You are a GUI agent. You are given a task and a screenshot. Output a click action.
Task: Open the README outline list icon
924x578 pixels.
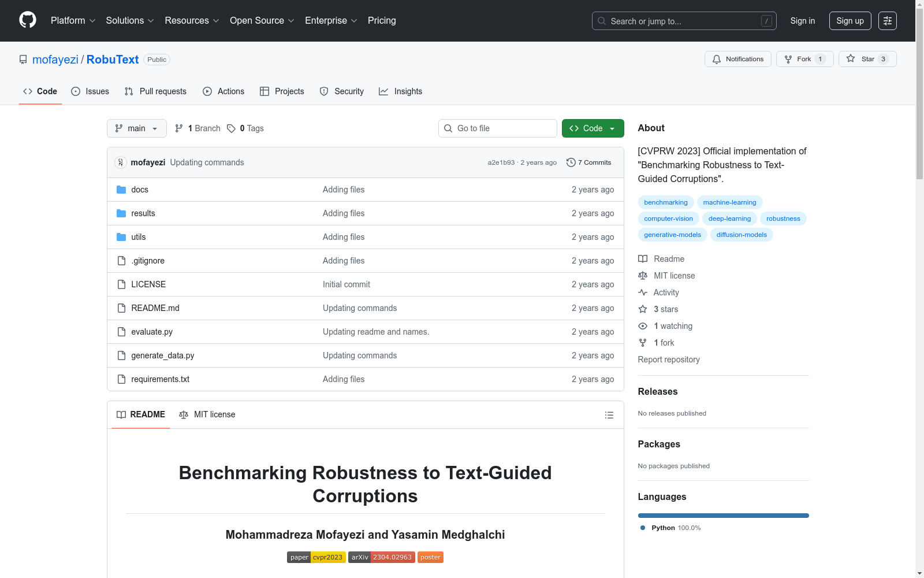pos(609,415)
